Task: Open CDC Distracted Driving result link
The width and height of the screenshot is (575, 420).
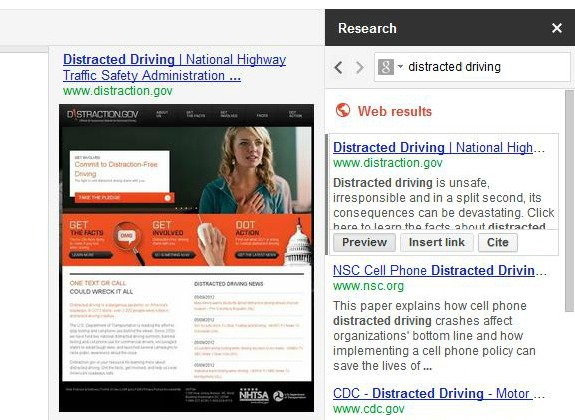Action: tap(439, 393)
